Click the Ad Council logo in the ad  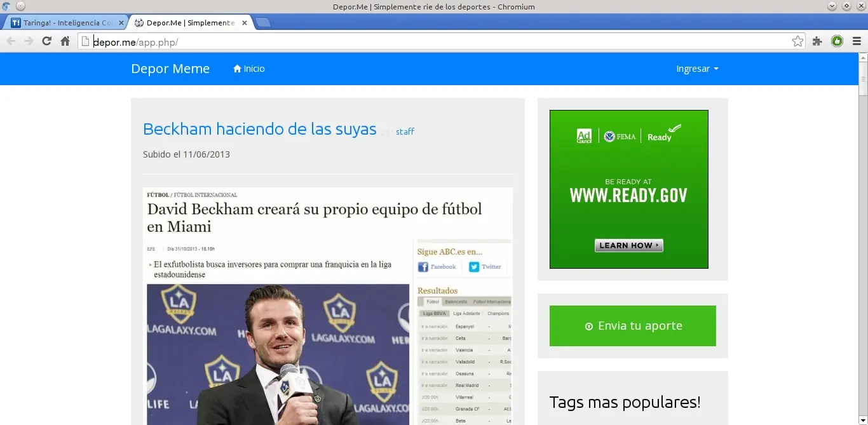584,136
